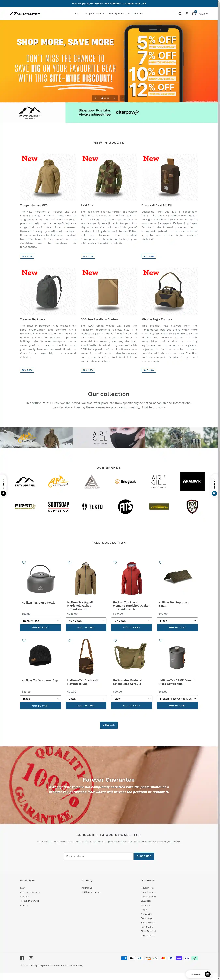Select the first slideshow dot indicator

coord(102,98)
